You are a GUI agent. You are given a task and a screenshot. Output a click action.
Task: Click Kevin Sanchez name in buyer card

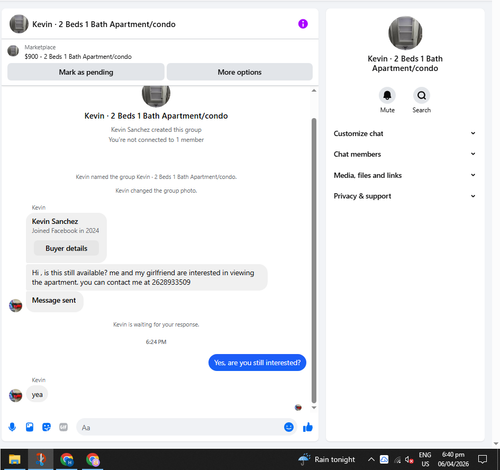click(x=55, y=221)
